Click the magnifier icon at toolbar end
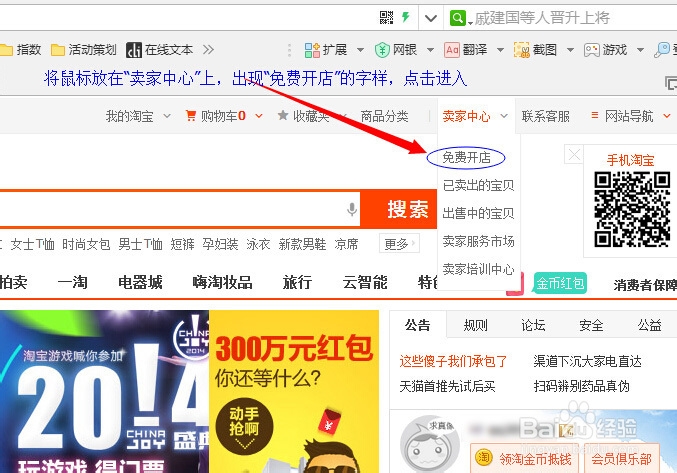Image resolution: width=677 pixels, height=473 pixels. (661, 50)
